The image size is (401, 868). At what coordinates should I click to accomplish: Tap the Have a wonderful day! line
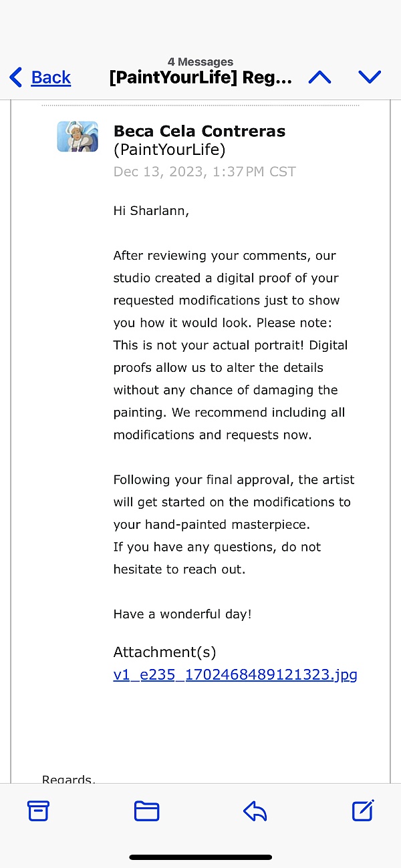tap(182, 614)
